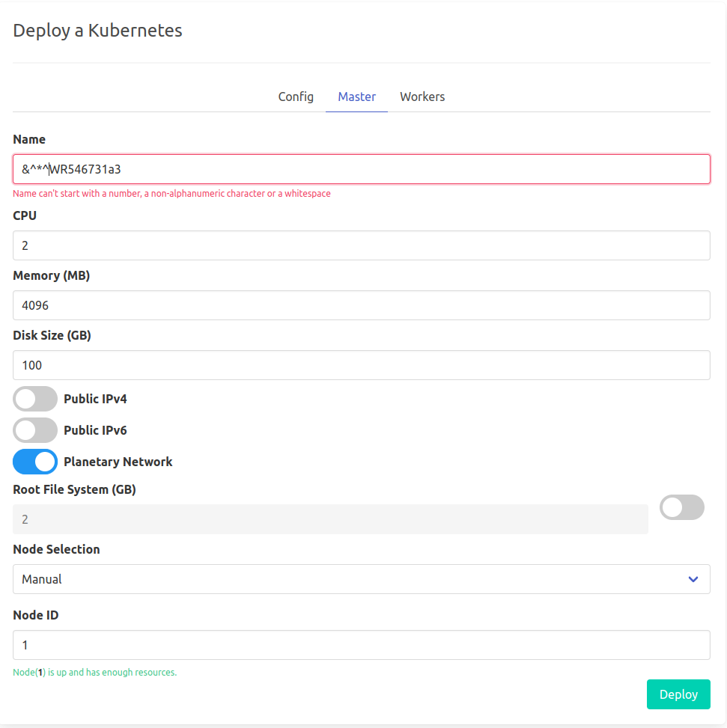Click the Name error message text
The image size is (727, 728).
pyautogui.click(x=171, y=193)
